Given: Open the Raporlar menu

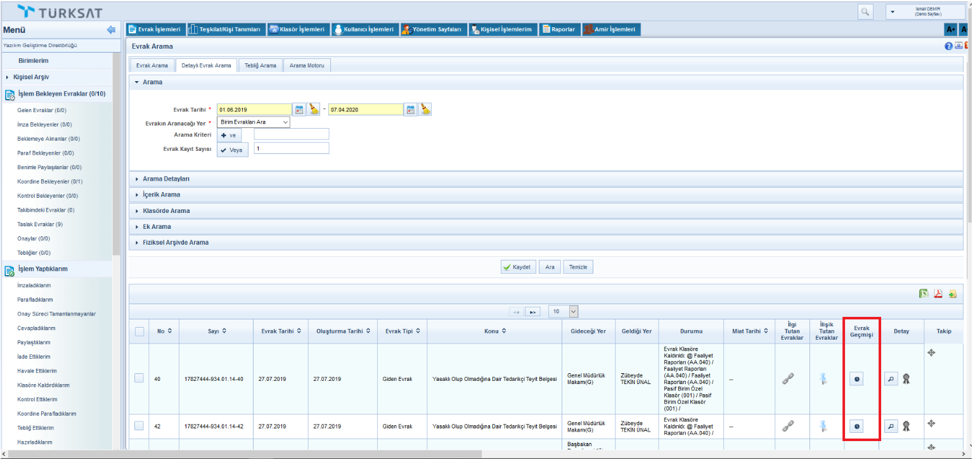Looking at the screenshot, I should pos(558,29).
